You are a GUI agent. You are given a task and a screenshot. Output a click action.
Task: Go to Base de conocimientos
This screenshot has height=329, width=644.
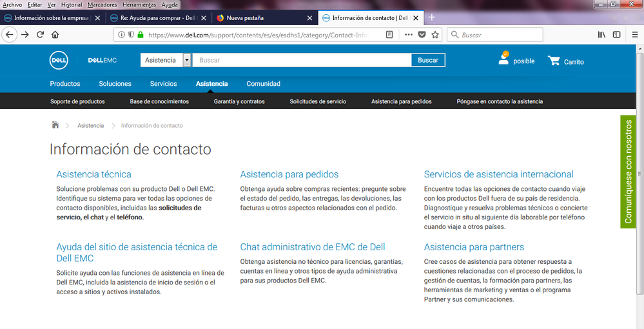[159, 101]
